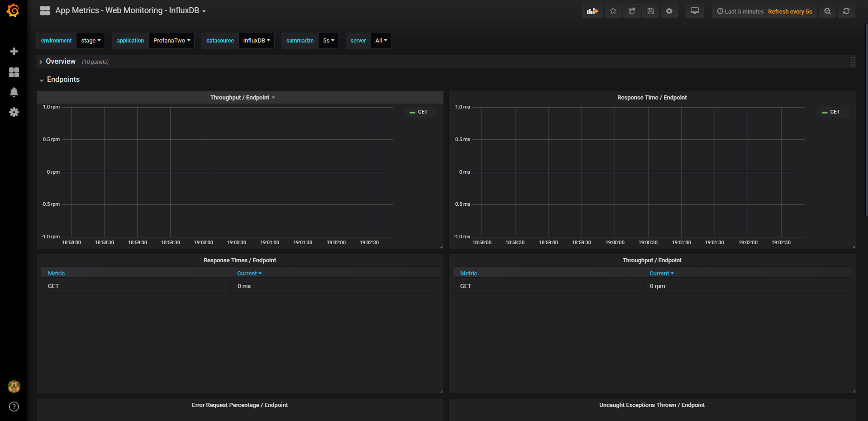Viewport: 868px width, 421px height.
Task: Open the dashboard title dropdown
Action: [x=130, y=10]
